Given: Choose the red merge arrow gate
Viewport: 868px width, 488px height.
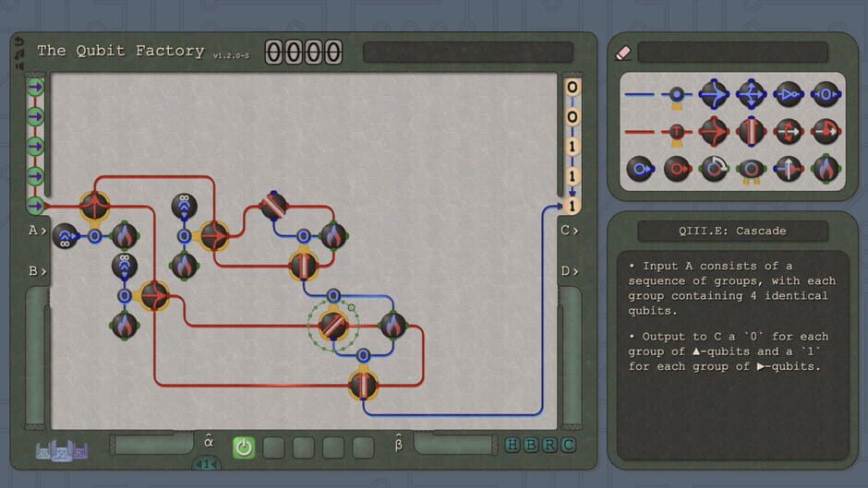Looking at the screenshot, I should [714, 132].
